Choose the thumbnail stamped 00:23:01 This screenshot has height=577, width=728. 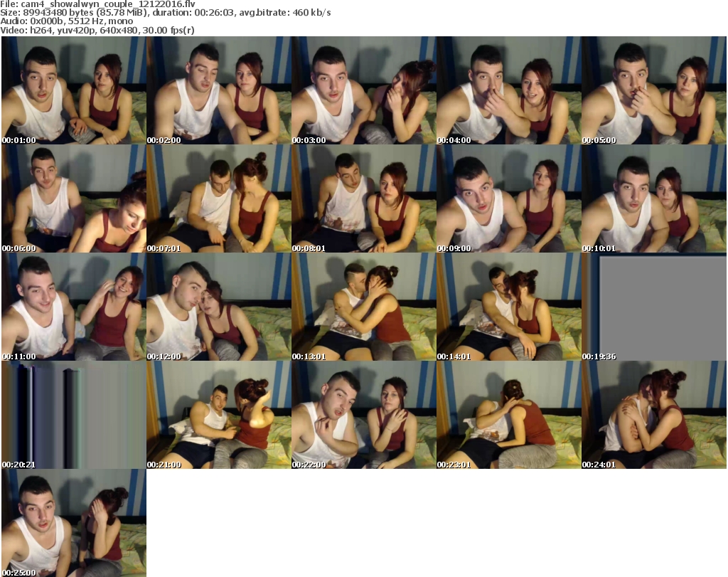tap(509, 415)
